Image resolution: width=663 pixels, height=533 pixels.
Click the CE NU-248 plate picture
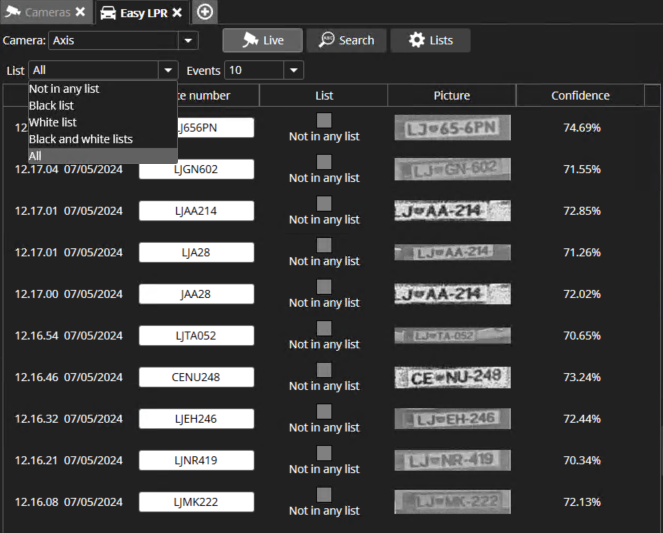[452, 377]
